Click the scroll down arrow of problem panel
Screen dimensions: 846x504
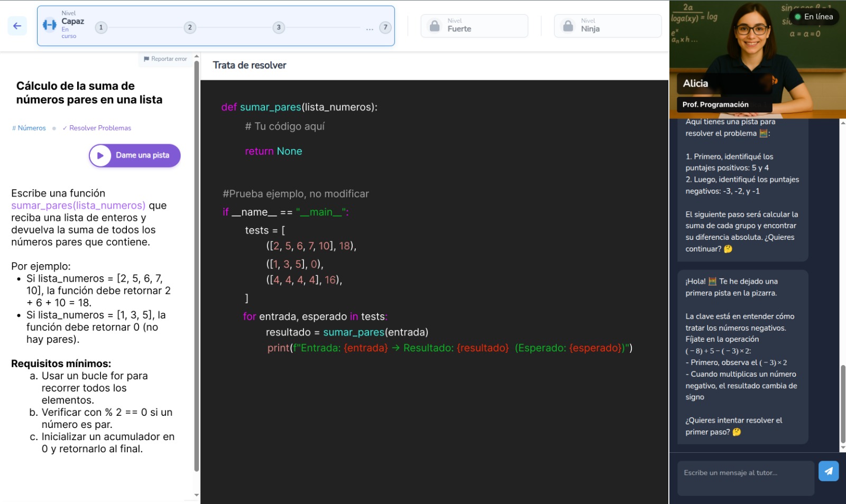click(197, 496)
